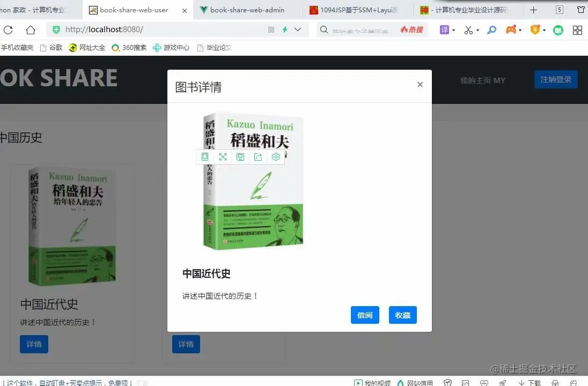Open the 手机收藏夹 bookmark folder

[x=17, y=48]
